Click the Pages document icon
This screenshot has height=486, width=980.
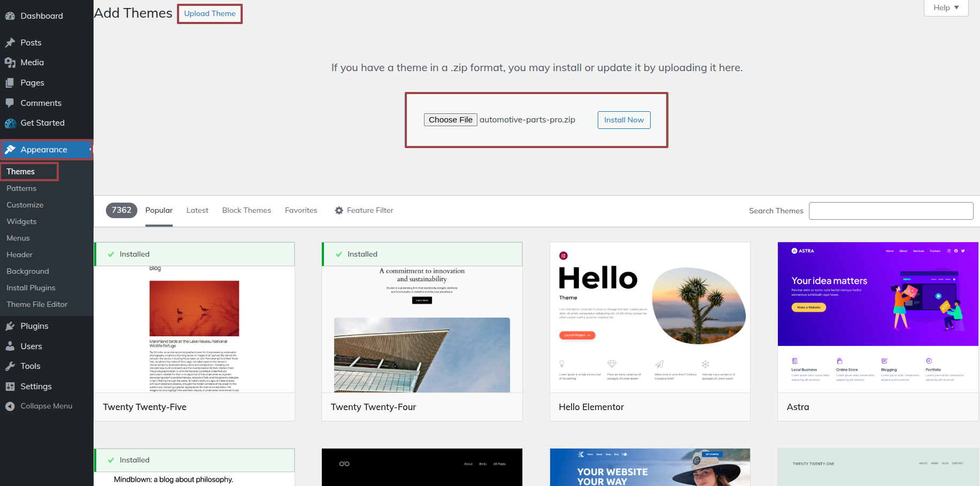pyautogui.click(x=10, y=83)
